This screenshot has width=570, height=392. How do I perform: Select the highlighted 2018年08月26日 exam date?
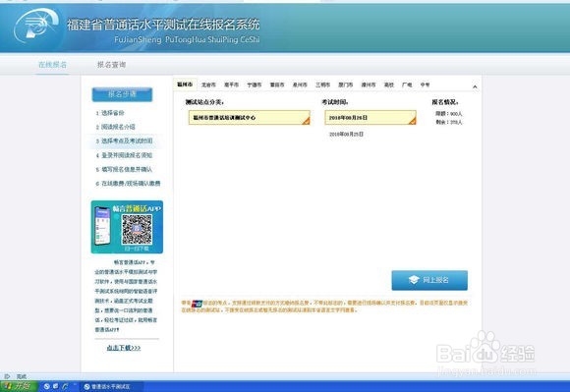click(370, 117)
